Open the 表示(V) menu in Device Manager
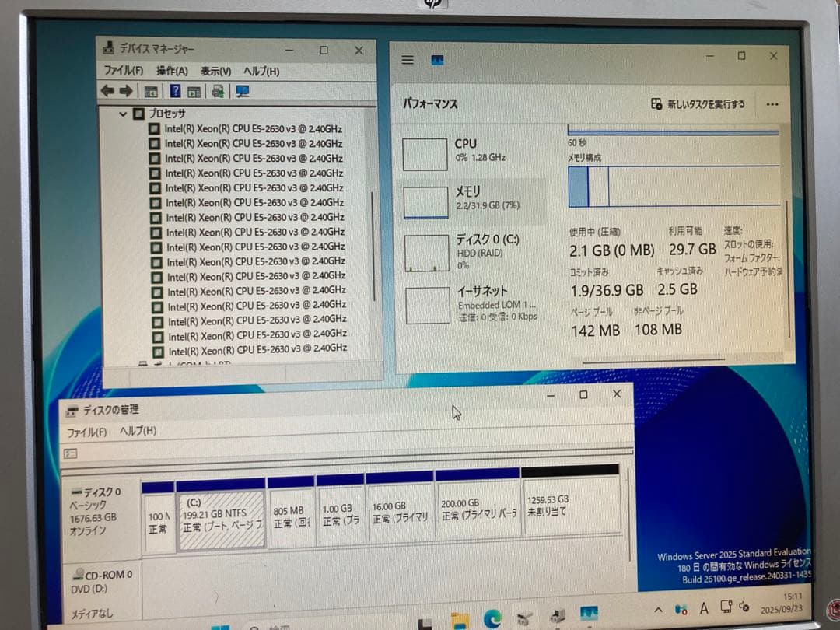Viewport: 840px width, 630px height. point(216,72)
